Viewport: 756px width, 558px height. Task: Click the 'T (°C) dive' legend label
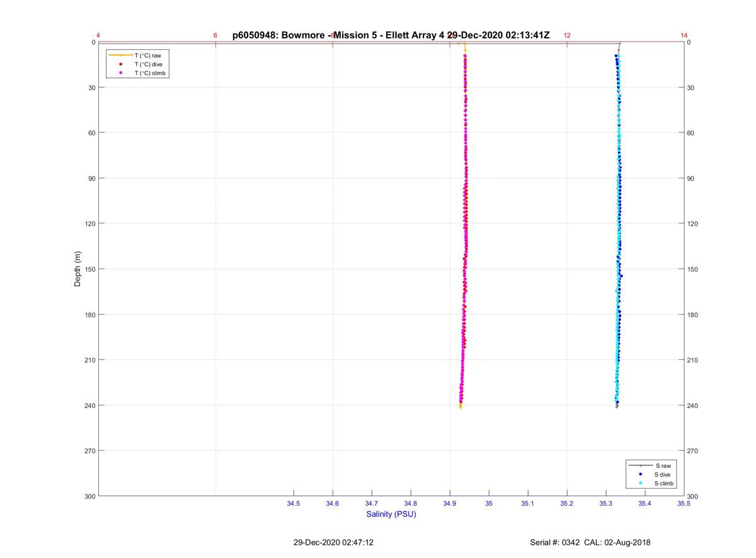(x=148, y=64)
